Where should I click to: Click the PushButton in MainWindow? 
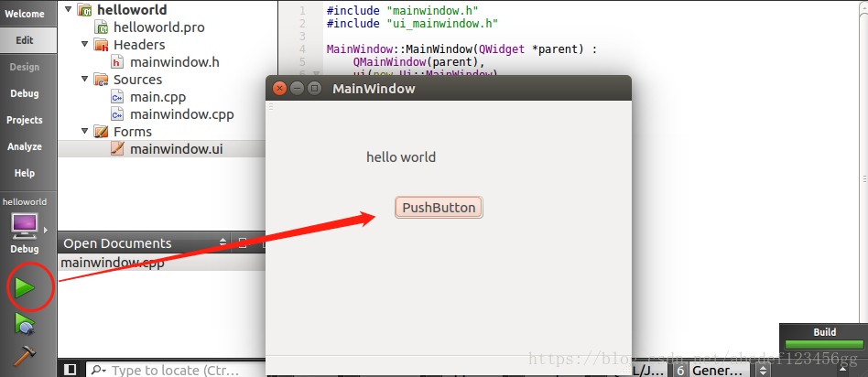coord(439,208)
